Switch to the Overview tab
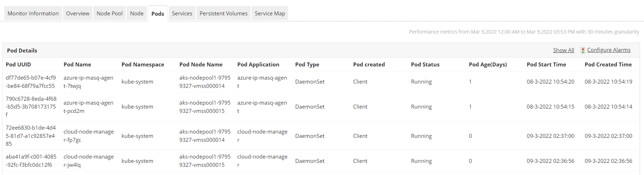This screenshot has height=175, width=644. click(78, 14)
